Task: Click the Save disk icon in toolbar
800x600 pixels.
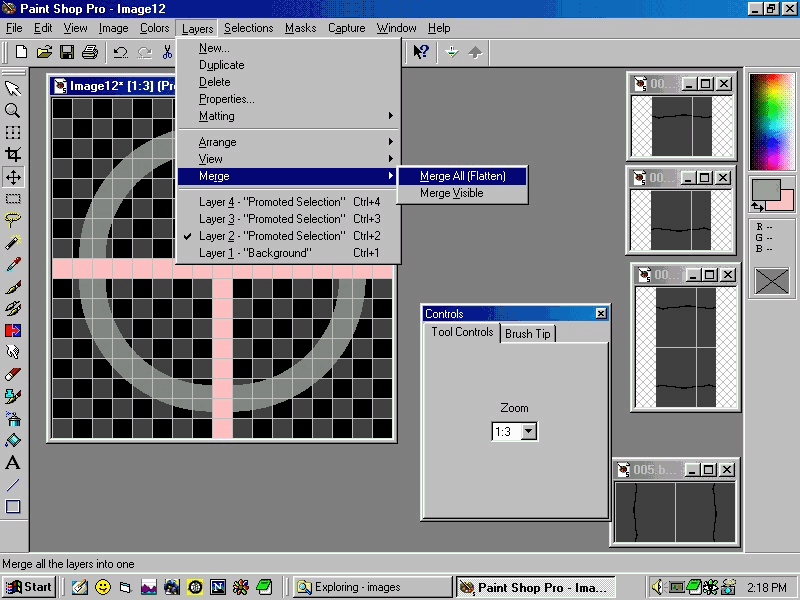Action: click(67, 52)
